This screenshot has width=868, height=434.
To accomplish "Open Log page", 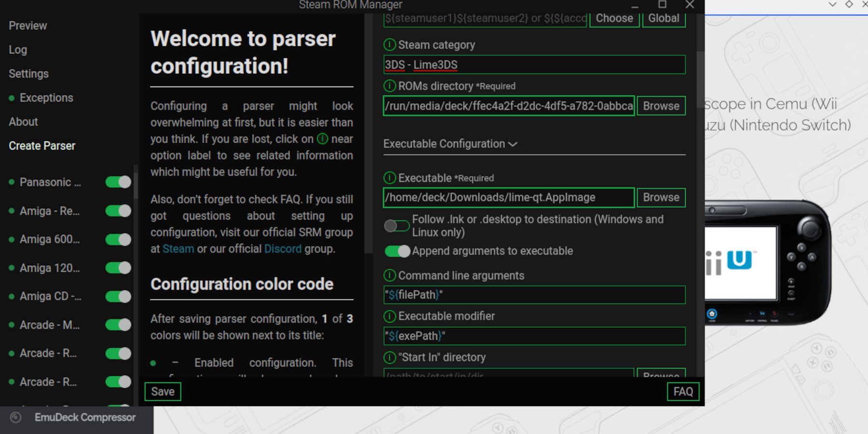I will click(18, 50).
